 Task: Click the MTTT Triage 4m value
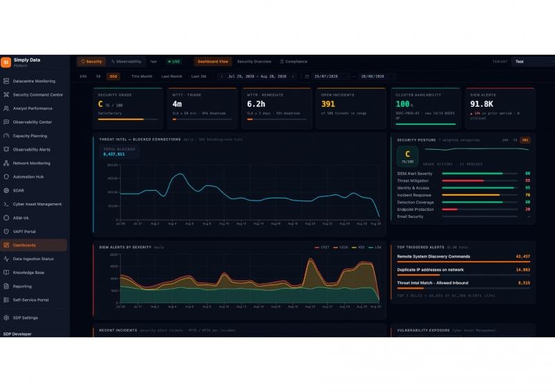tap(177, 104)
